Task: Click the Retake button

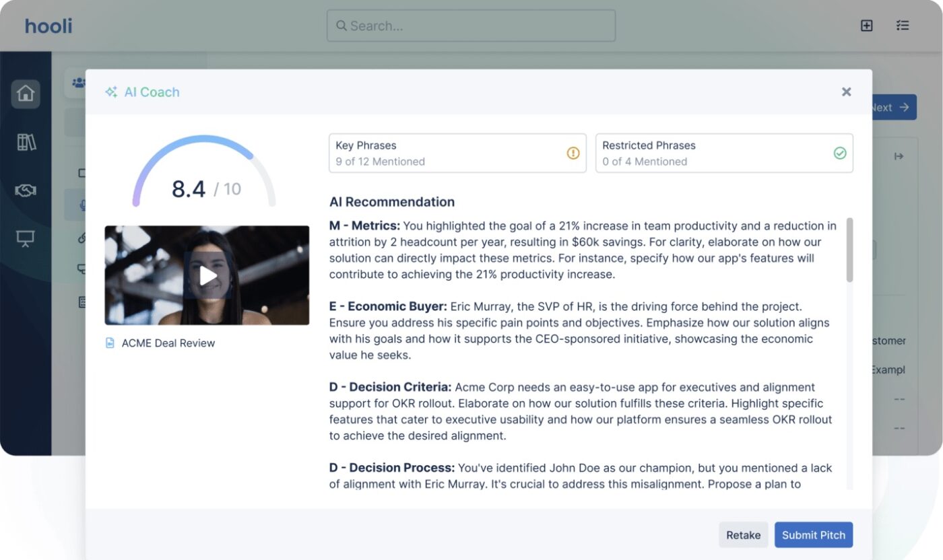Action: tap(743, 535)
